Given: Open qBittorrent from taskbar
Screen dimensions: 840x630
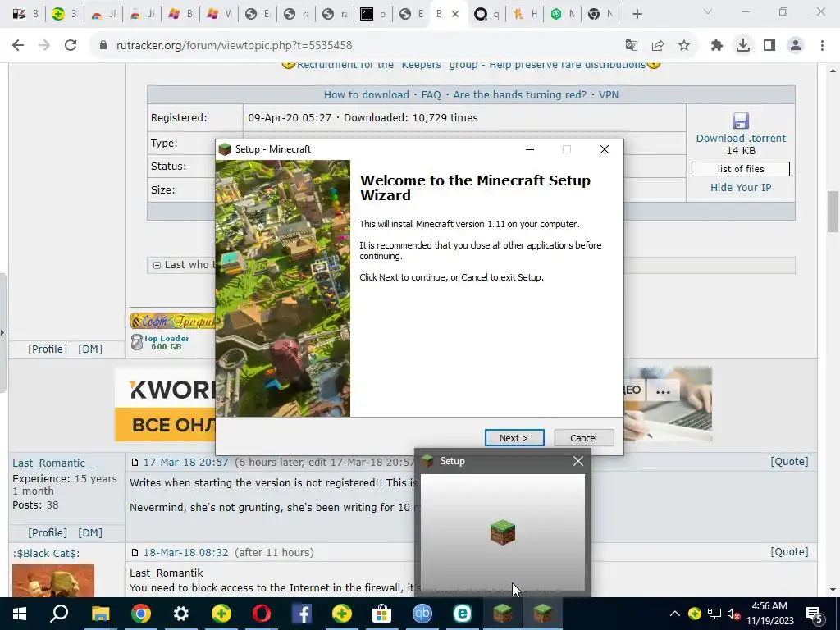Looking at the screenshot, I should pyautogui.click(x=422, y=614).
